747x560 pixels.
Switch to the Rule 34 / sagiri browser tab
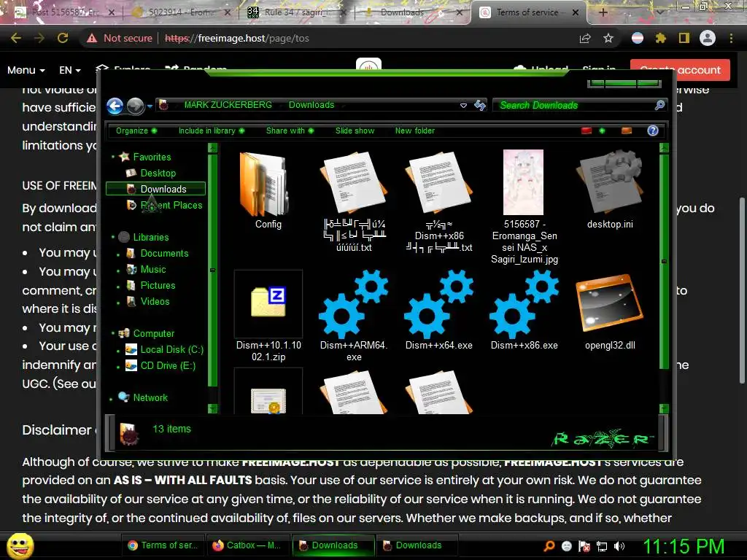[x=296, y=12]
